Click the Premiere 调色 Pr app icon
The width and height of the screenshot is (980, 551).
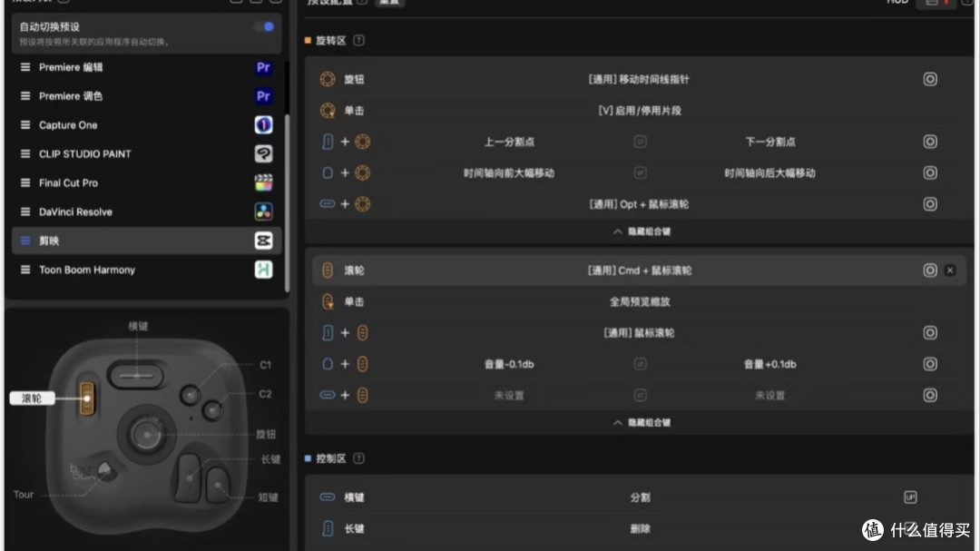tap(264, 95)
